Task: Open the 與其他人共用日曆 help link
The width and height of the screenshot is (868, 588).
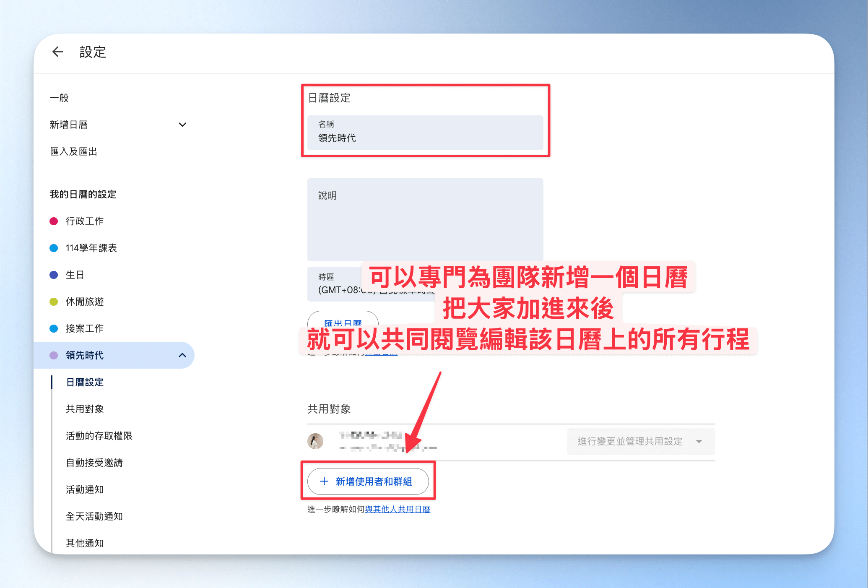Action: [398, 509]
